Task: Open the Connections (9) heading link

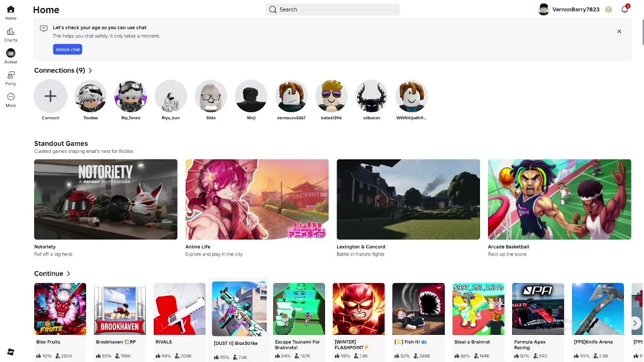Action: 59,70
